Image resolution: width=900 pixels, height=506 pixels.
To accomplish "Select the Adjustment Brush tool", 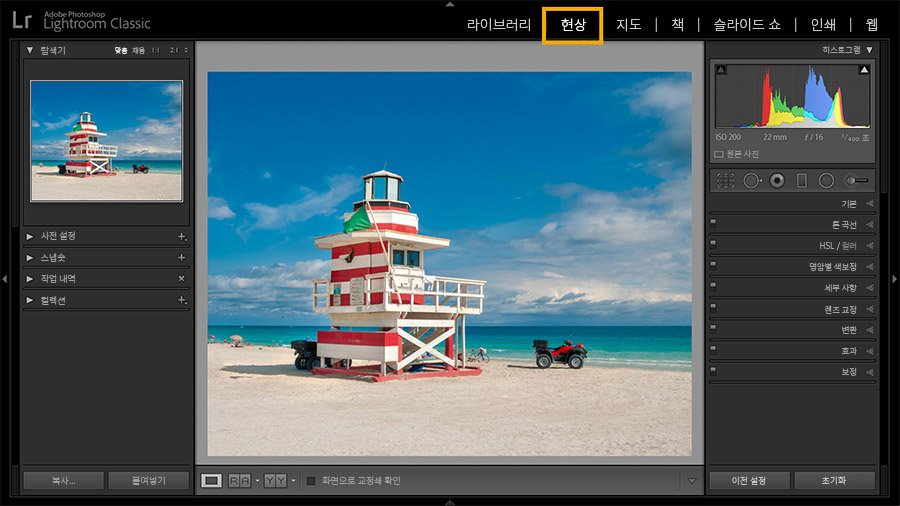I will [x=856, y=181].
